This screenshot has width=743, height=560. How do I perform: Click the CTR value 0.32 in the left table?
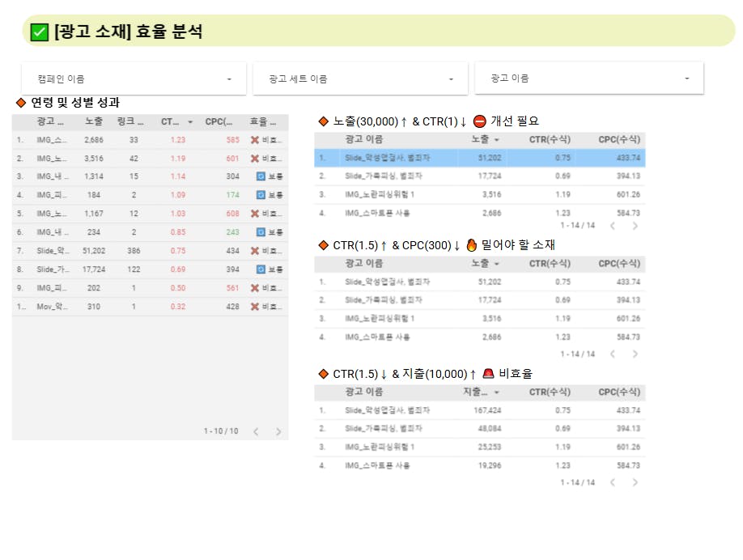click(178, 307)
